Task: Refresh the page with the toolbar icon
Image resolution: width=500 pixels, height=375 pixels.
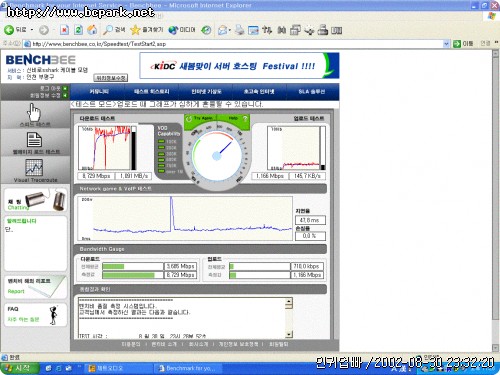Action: (x=78, y=30)
